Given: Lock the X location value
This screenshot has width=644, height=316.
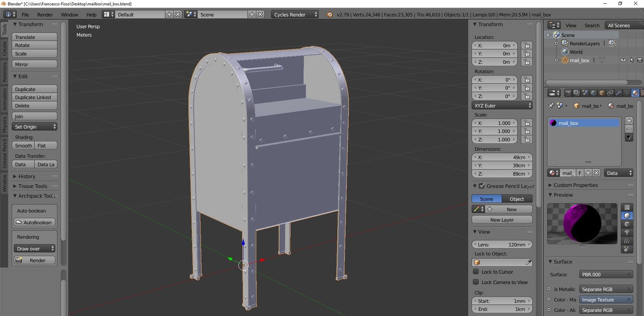Looking at the screenshot, I should click(x=527, y=45).
